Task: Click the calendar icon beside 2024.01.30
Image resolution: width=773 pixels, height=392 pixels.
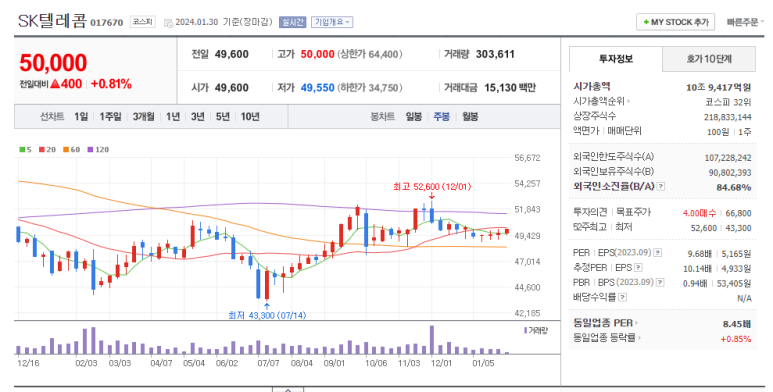Action: coord(168,23)
